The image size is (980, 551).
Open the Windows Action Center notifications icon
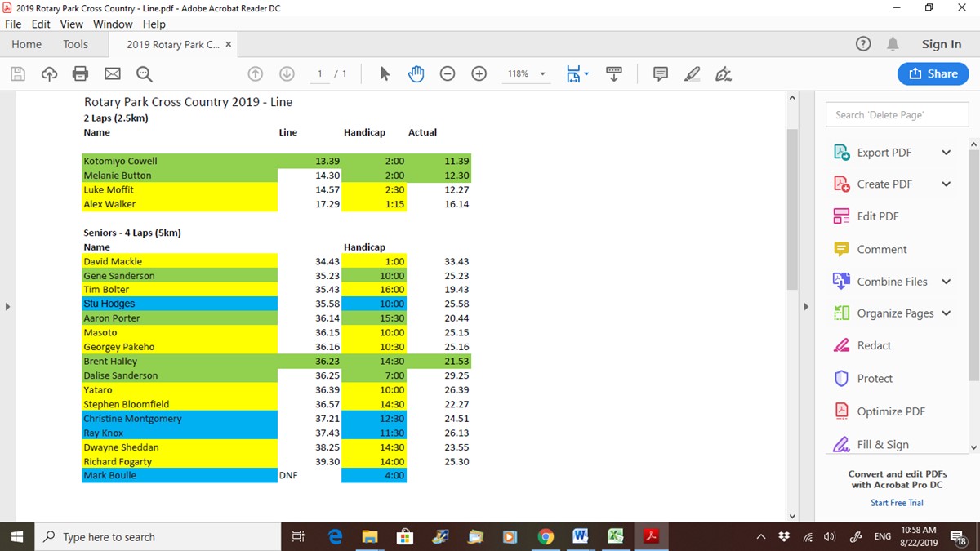point(960,536)
